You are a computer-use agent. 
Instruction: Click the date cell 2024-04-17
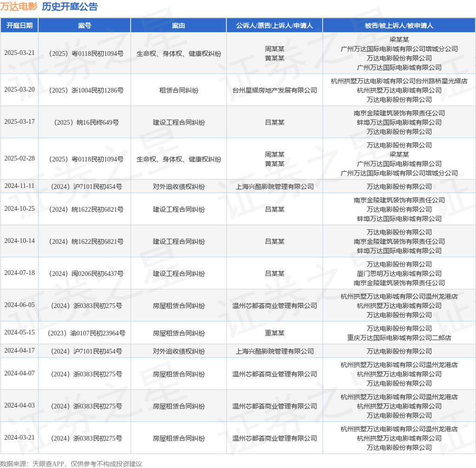[20, 351]
